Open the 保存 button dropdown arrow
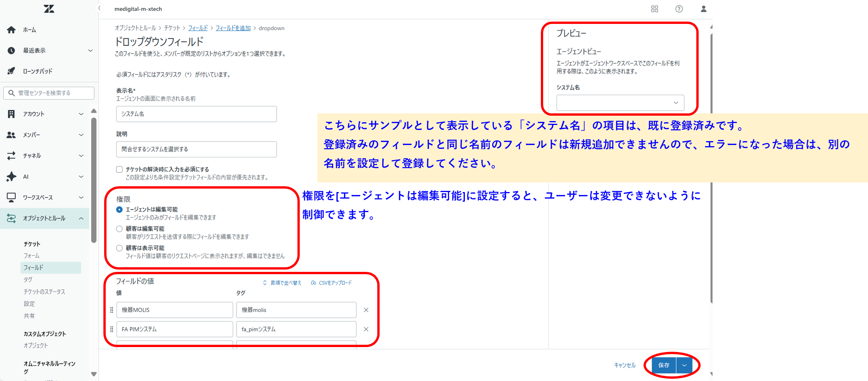Image resolution: width=868 pixels, height=381 pixels. point(684,365)
